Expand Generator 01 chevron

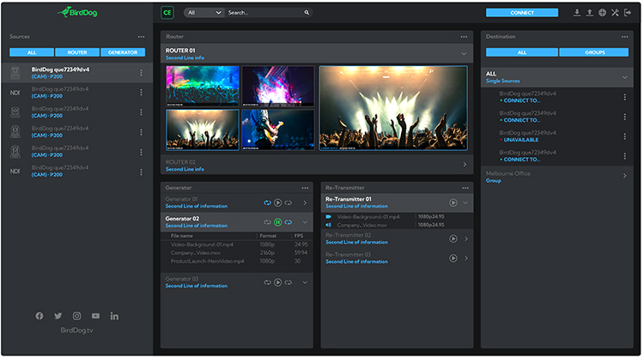[305, 203]
